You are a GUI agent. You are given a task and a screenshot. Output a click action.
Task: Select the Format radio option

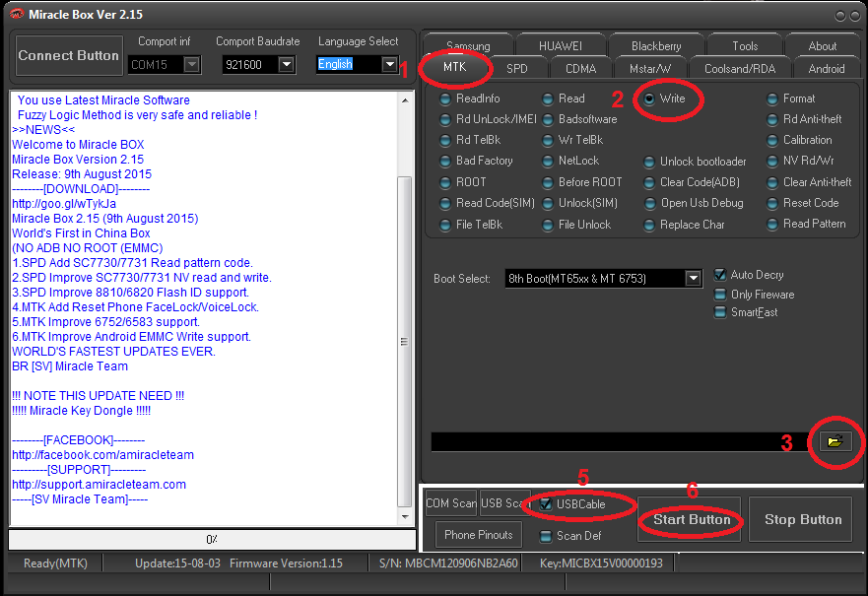(791, 99)
